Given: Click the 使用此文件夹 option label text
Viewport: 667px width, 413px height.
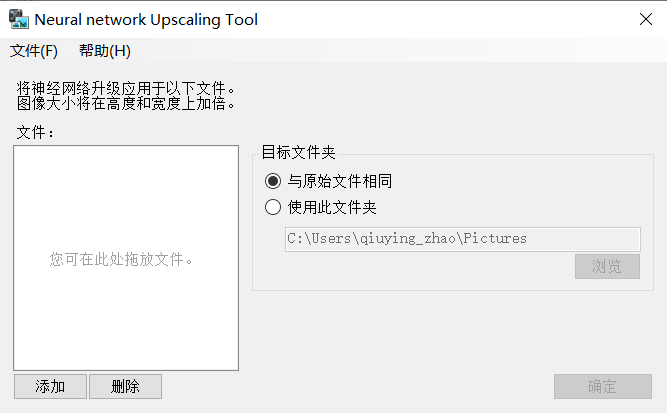Looking at the screenshot, I should (x=332, y=207).
